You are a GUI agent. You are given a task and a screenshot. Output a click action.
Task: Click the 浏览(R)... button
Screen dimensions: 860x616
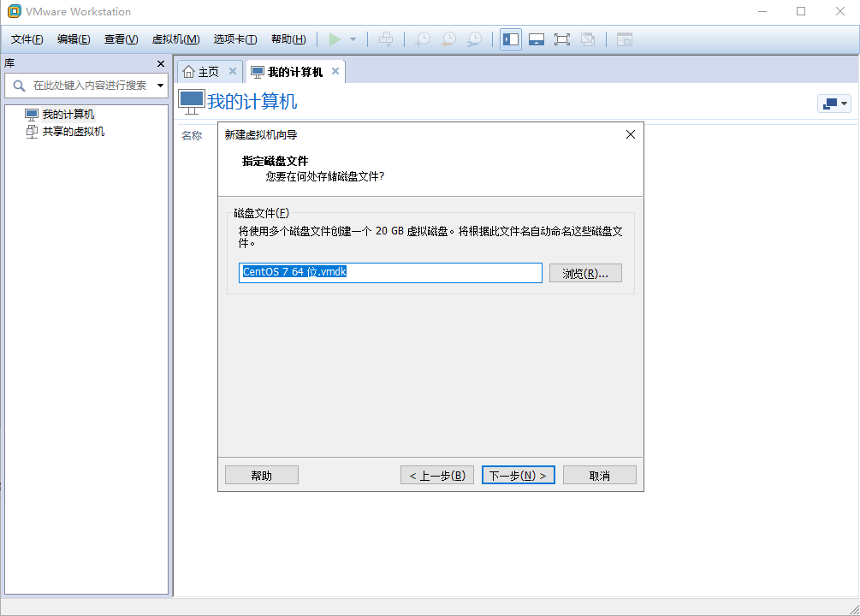click(585, 273)
